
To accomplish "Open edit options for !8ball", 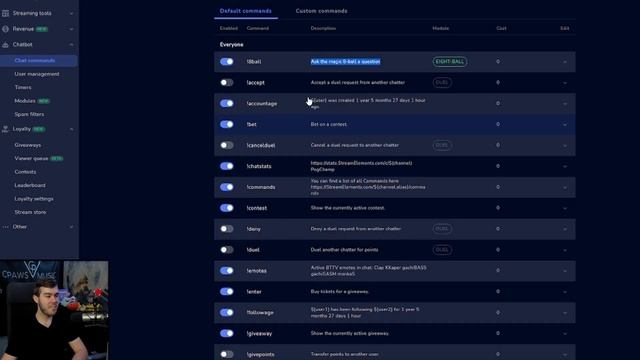I will pyautogui.click(x=565, y=62).
